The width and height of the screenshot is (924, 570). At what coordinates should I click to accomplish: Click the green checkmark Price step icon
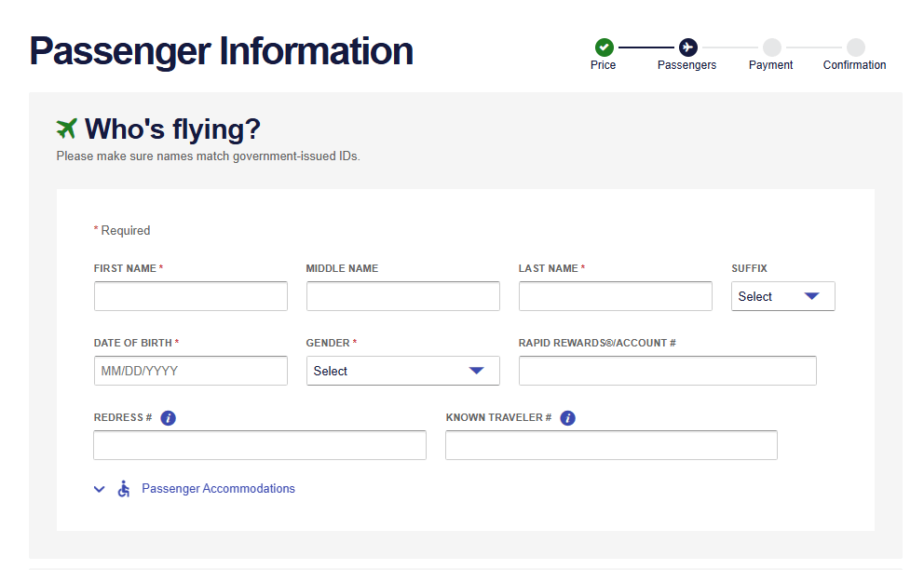pos(604,47)
